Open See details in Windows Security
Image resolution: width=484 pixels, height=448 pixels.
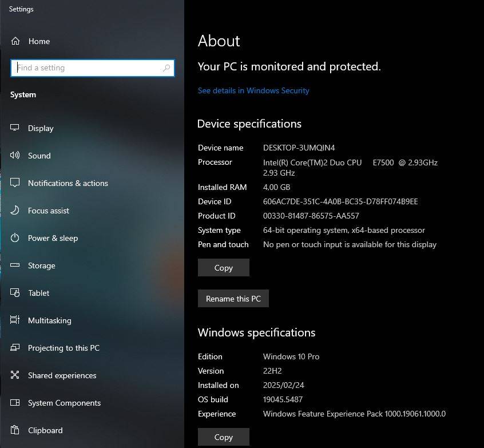(253, 90)
